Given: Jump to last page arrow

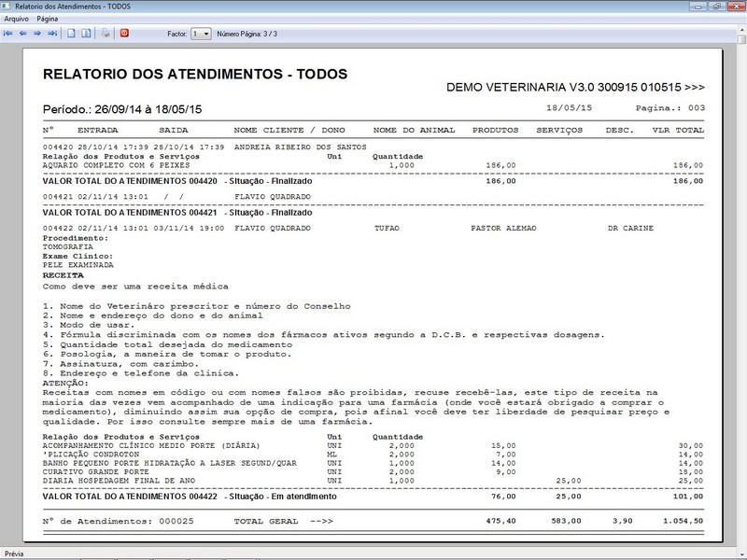Looking at the screenshot, I should (52, 34).
